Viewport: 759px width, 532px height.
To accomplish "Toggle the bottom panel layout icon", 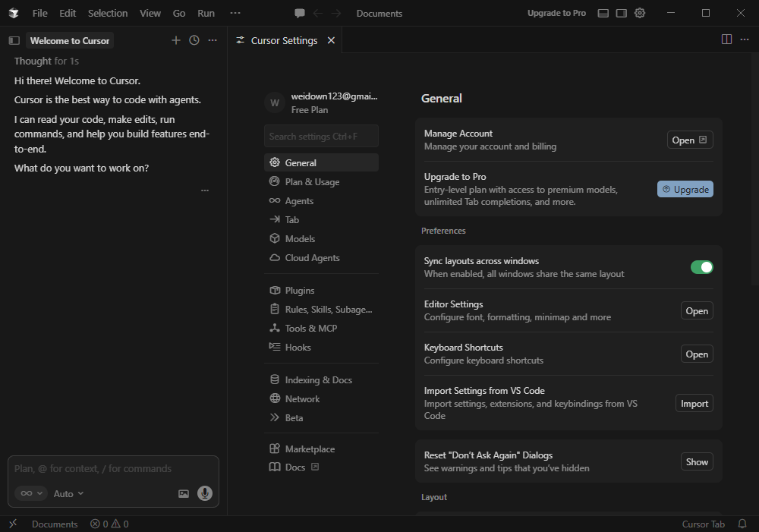I will [x=603, y=13].
